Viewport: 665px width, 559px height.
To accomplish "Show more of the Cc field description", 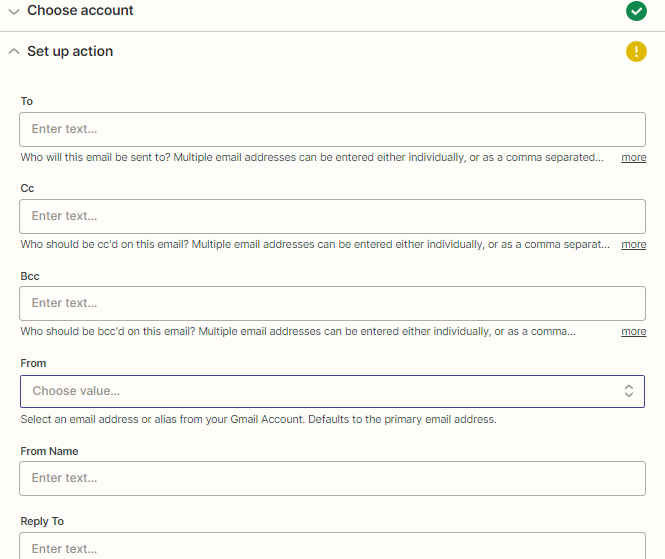I will [634, 245].
